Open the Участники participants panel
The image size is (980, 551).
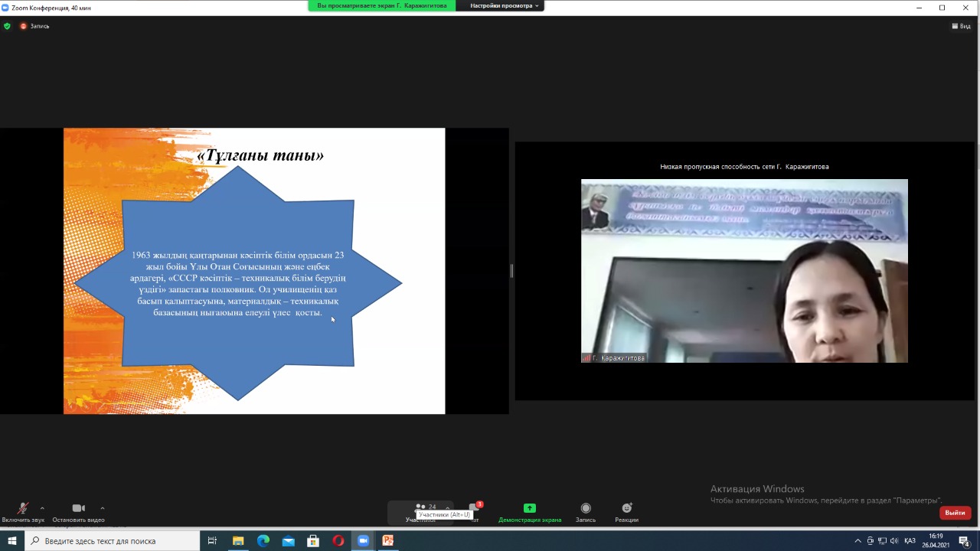point(420,511)
